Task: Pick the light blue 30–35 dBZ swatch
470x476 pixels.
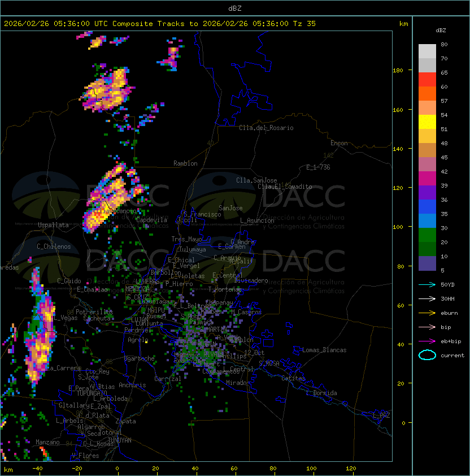Action: coord(427,220)
